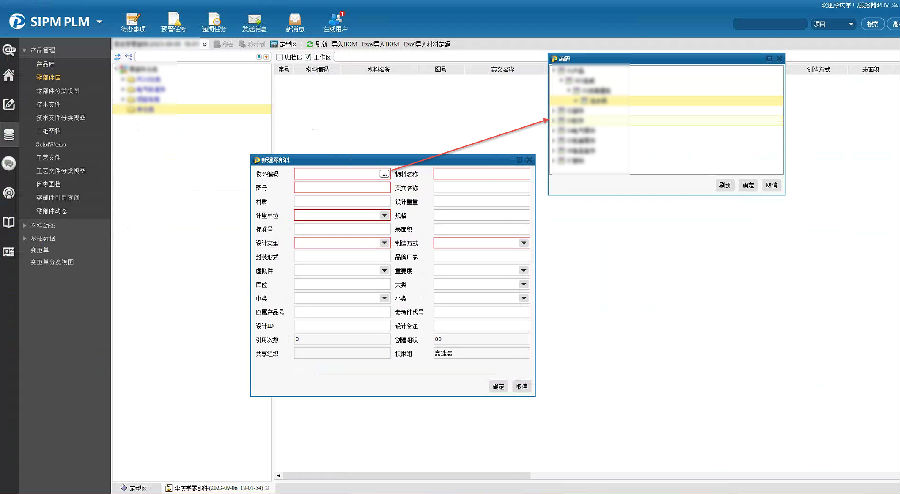Click the ellipsis browse button in form dialog
Viewport: 900px width, 494px height.
pos(384,174)
